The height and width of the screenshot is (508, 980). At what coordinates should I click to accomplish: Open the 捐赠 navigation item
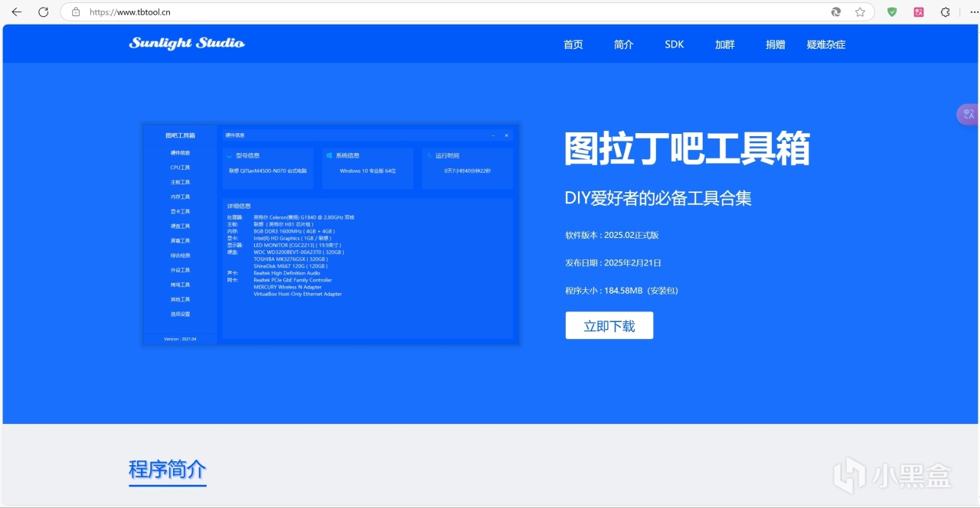coord(776,44)
